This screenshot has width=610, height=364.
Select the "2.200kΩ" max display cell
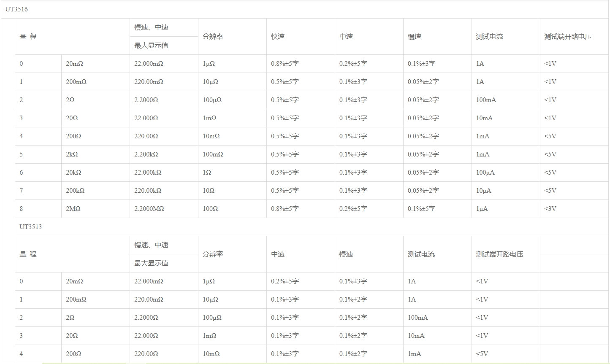point(146,154)
